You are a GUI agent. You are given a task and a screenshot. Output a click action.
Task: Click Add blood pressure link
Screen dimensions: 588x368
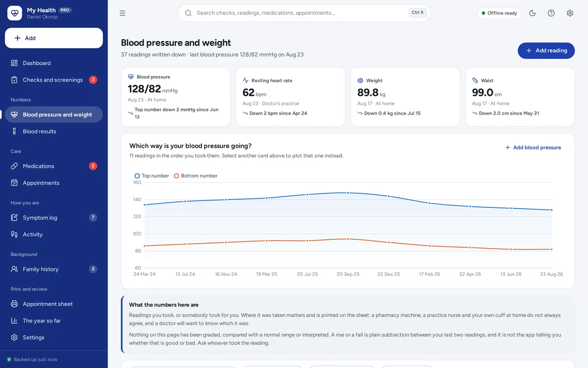click(533, 147)
